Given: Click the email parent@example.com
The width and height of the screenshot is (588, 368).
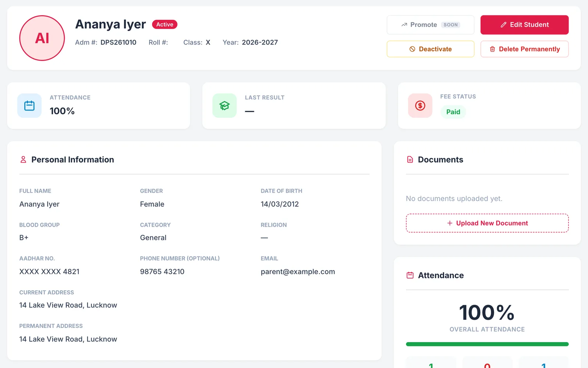Looking at the screenshot, I should (x=298, y=272).
